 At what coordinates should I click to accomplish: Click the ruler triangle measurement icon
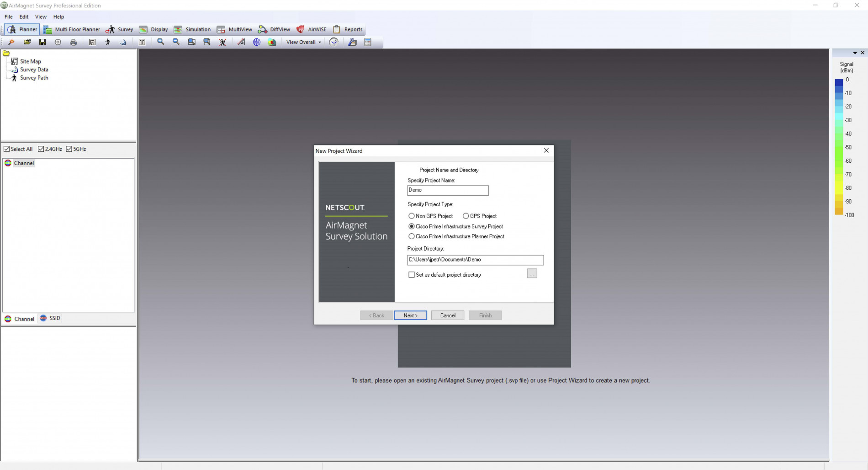click(x=241, y=42)
